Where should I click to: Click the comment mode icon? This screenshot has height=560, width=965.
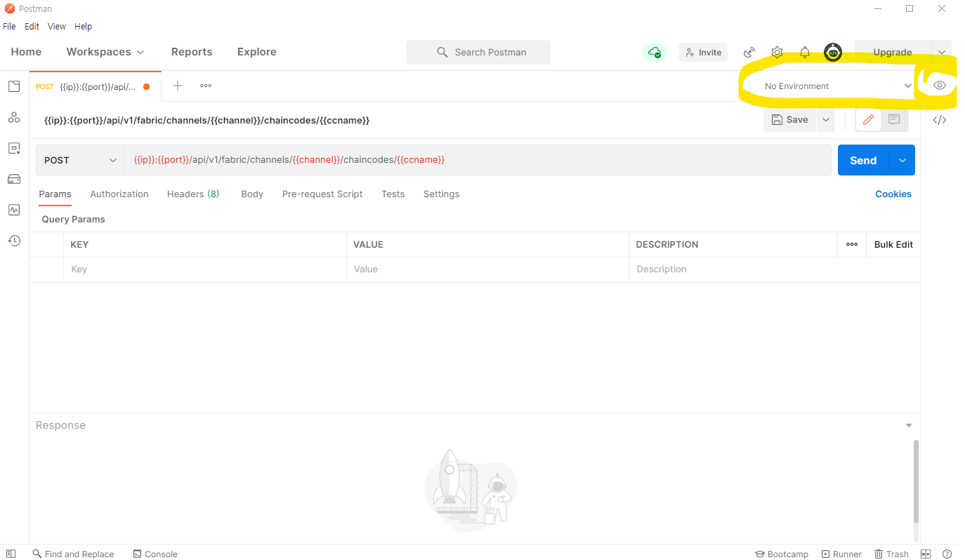pos(894,120)
